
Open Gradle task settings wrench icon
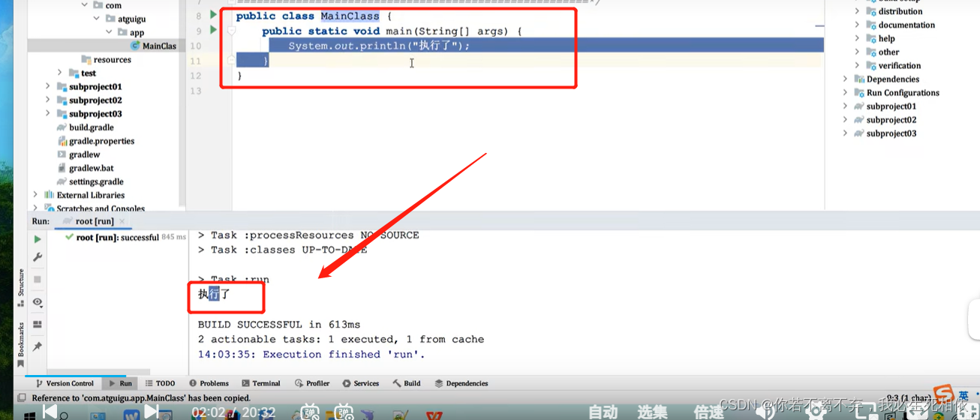click(38, 257)
